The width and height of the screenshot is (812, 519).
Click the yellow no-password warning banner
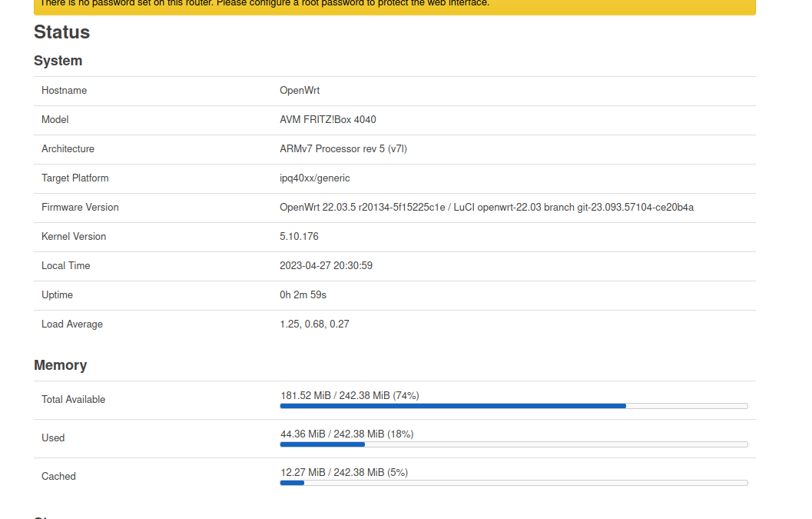pos(394,5)
